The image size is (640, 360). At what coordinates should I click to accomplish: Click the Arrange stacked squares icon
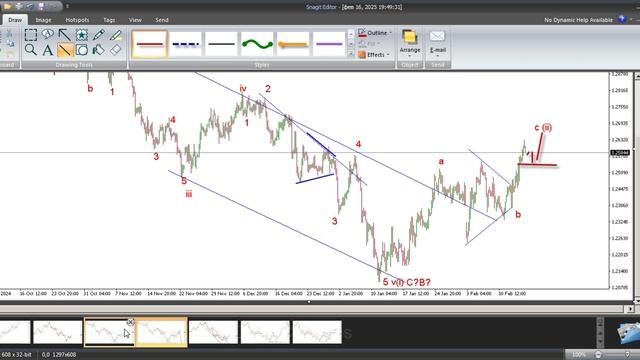tap(409, 37)
